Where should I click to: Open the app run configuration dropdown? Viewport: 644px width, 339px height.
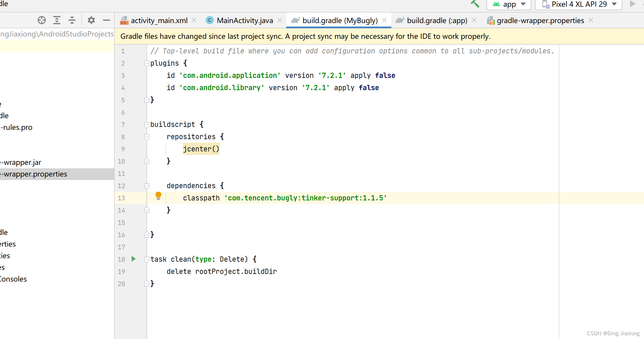click(x=509, y=4)
